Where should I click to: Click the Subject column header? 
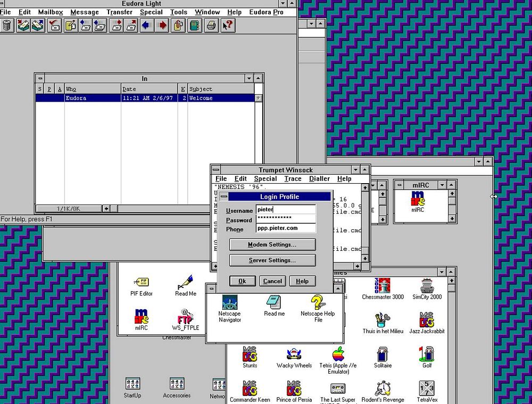point(221,89)
